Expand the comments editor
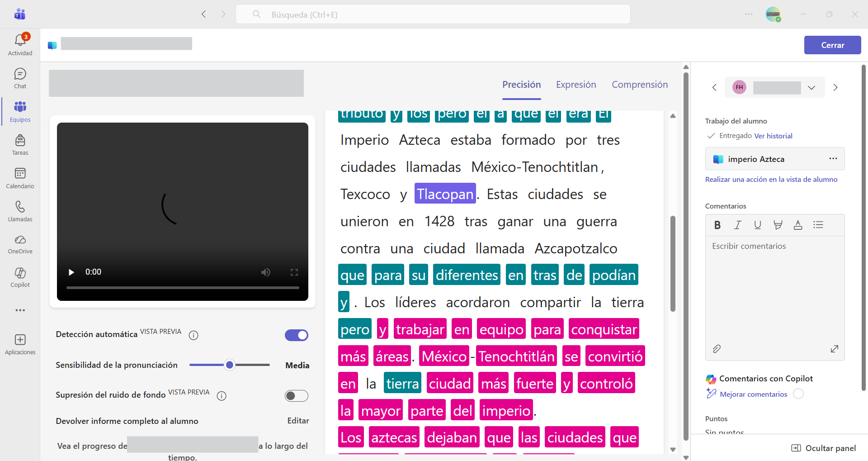Image resolution: width=868 pixels, height=461 pixels. coord(835,349)
